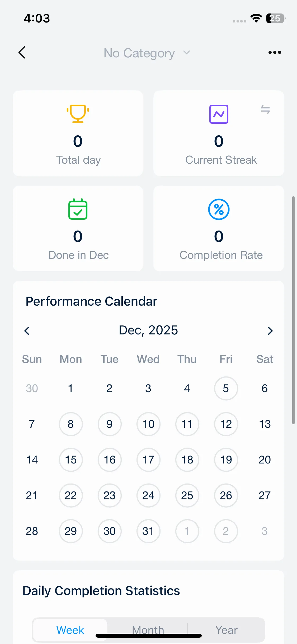Go to next month in calendar
The width and height of the screenshot is (297, 644).
(270, 331)
